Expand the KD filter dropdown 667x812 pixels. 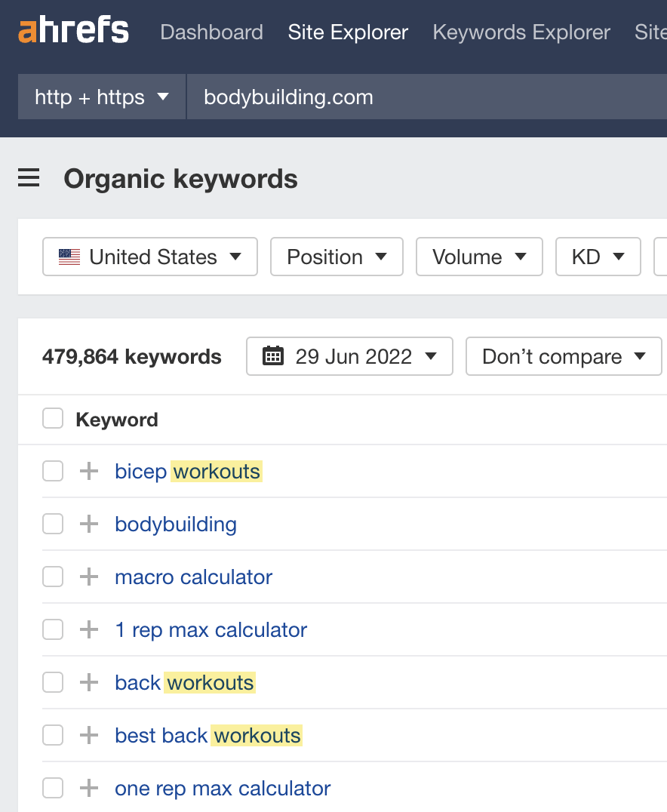point(598,257)
